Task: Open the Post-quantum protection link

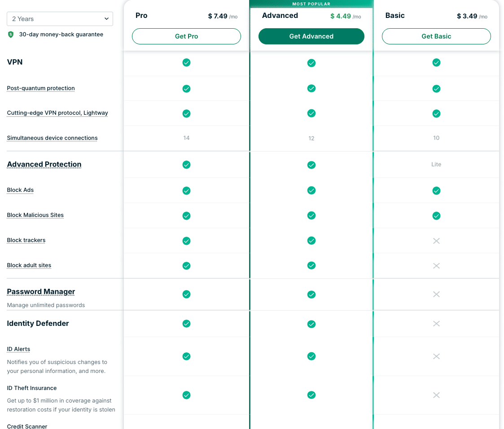Action: [40, 88]
